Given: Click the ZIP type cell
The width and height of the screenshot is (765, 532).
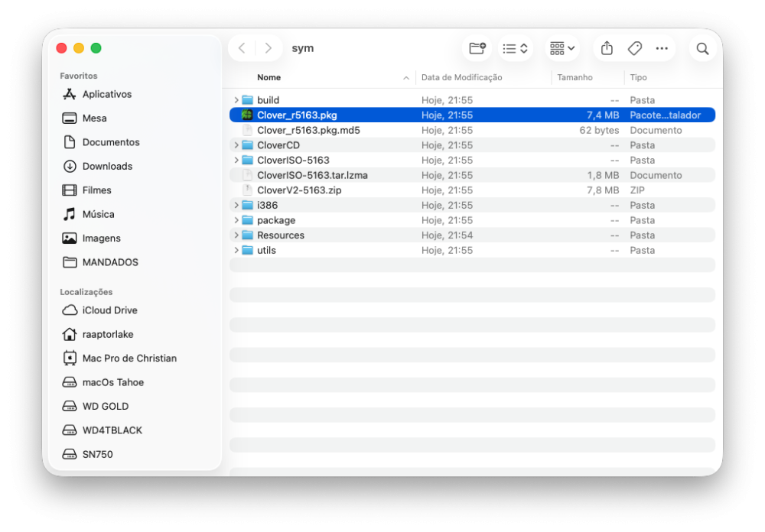Looking at the screenshot, I should tap(636, 190).
